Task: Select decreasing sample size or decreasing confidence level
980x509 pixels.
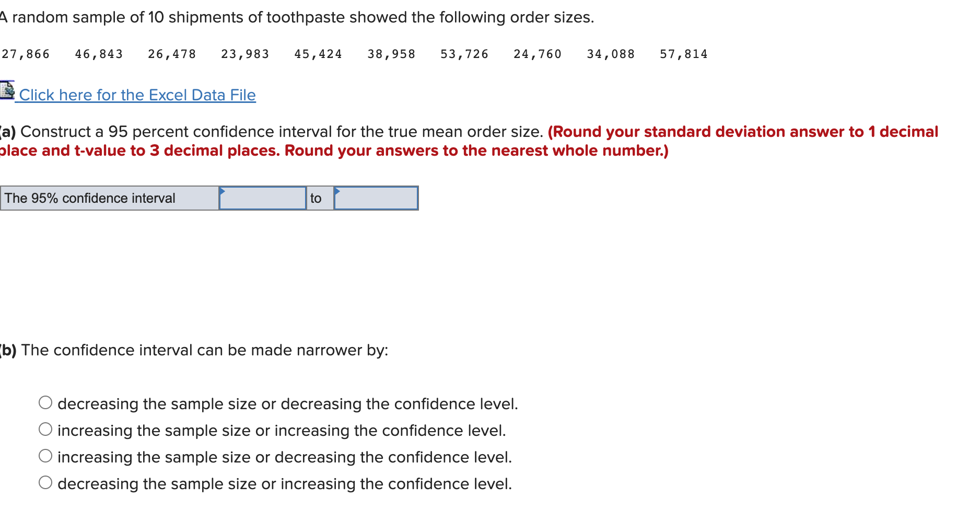Action: click(45, 402)
